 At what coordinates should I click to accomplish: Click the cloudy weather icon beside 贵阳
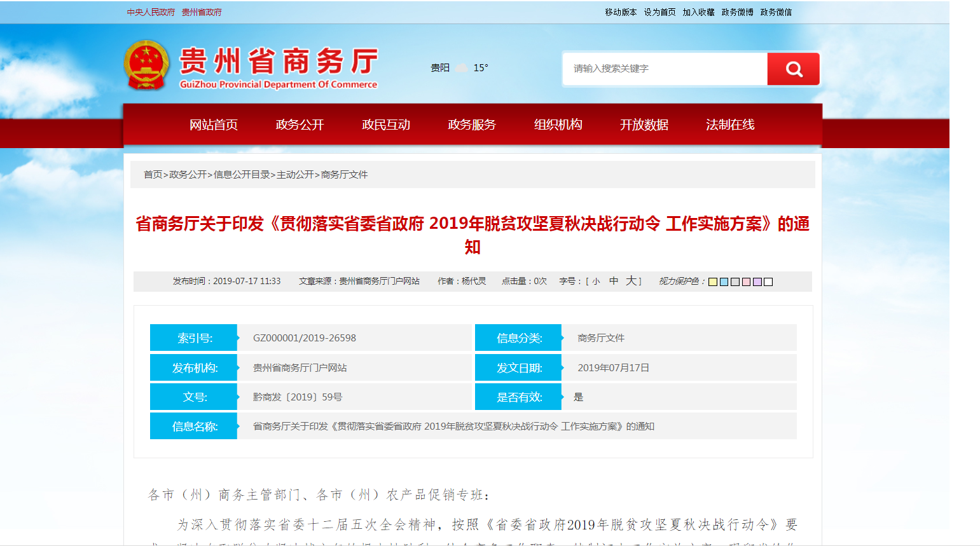pos(462,68)
